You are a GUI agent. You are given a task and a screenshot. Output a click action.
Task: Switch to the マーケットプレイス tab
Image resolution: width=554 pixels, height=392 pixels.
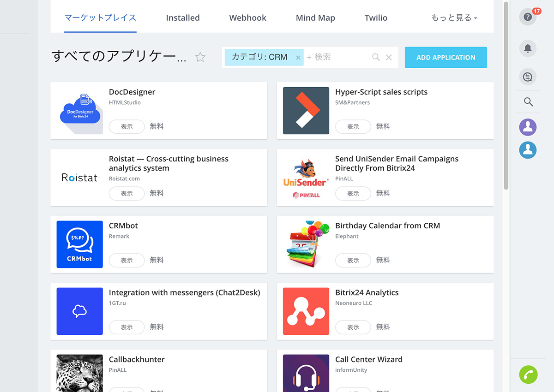[100, 18]
